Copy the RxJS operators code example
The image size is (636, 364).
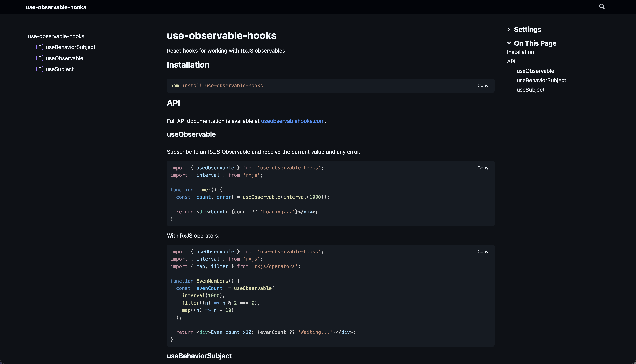pos(483,251)
